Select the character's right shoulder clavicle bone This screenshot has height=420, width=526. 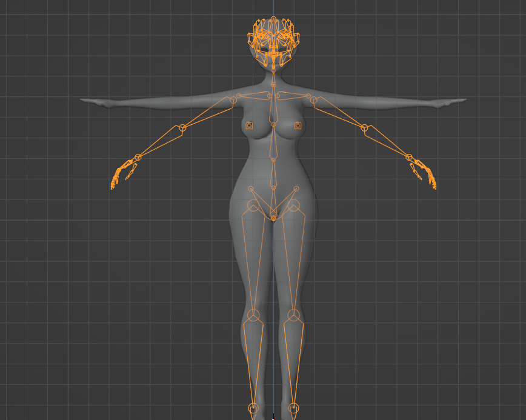(254, 96)
